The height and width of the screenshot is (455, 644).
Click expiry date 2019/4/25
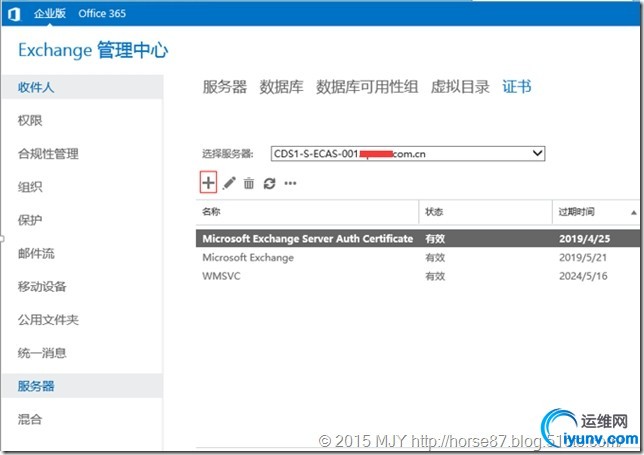[x=584, y=239]
